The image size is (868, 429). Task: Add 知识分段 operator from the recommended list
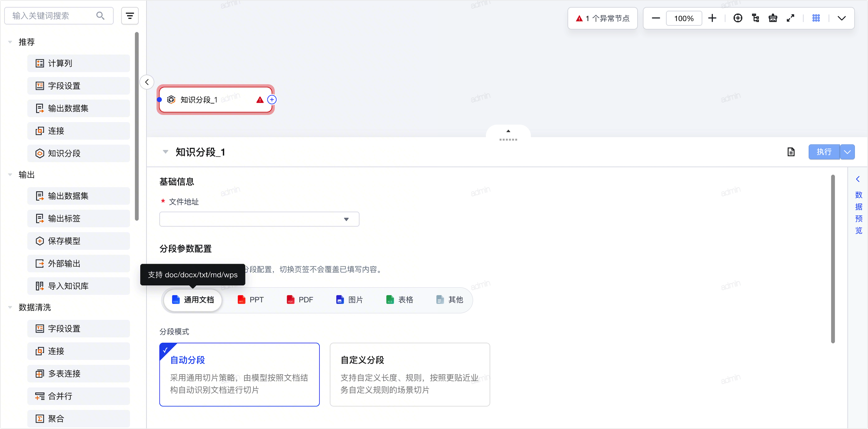(79, 153)
